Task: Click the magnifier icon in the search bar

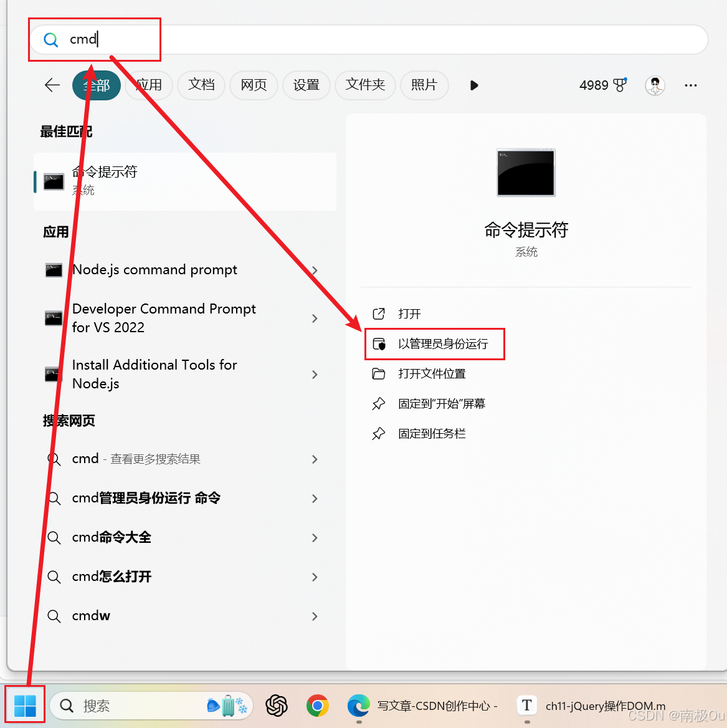Action: (x=50, y=40)
